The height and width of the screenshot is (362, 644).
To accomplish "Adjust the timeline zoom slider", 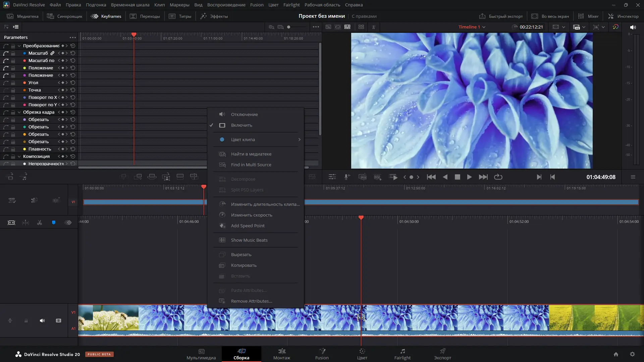I will [289, 27].
